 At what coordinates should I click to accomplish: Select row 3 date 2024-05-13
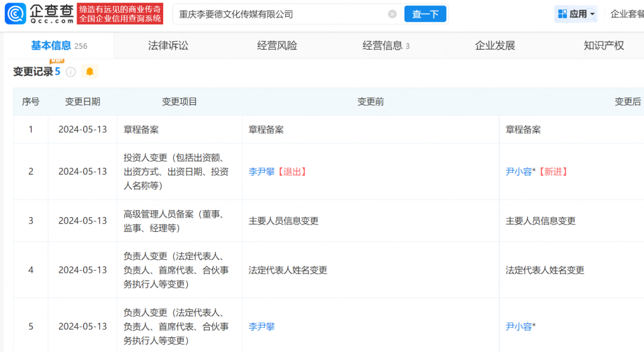point(83,221)
